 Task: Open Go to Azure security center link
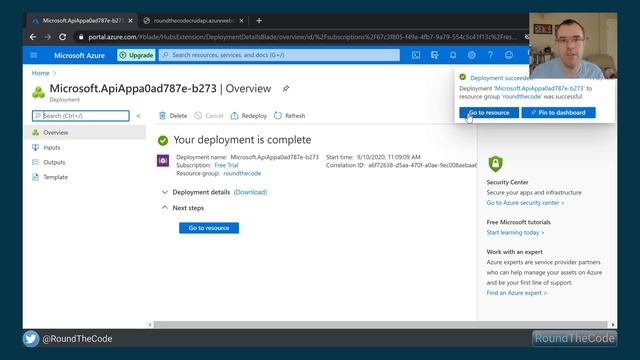click(525, 203)
